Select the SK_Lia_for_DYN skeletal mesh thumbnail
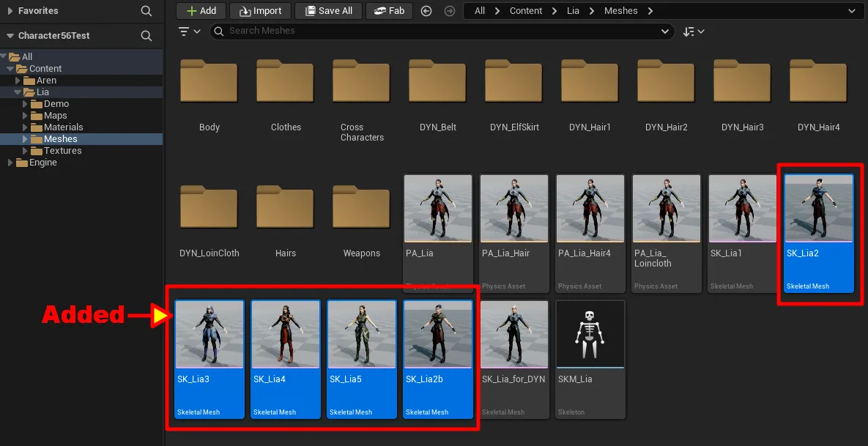 click(x=514, y=334)
